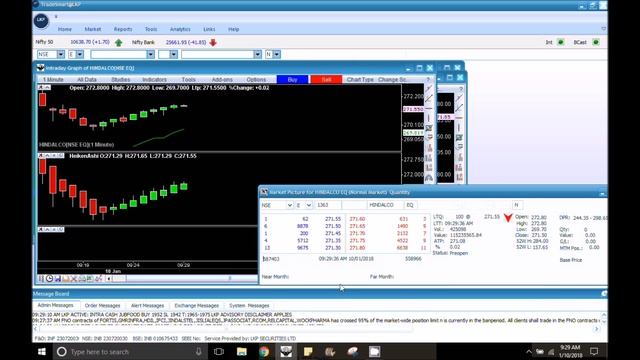Select the arch-shaped tool at chart toolbar bottom
Viewport: 640px width, 360px height.
tap(429, 178)
